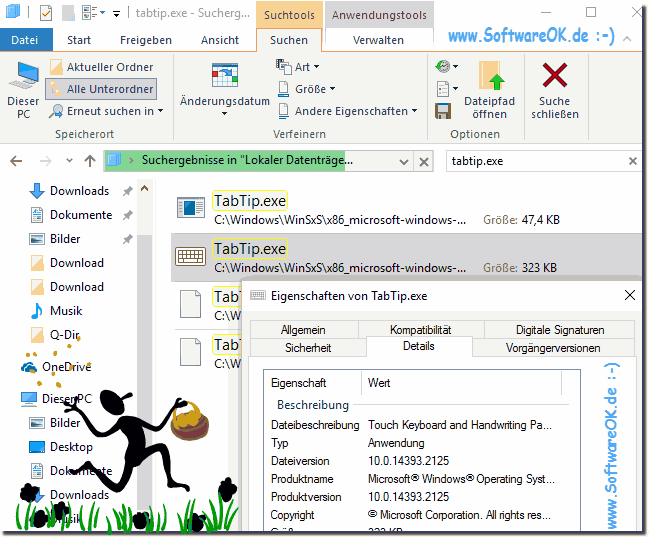Collapse the ribbon with the chevron

627,39
